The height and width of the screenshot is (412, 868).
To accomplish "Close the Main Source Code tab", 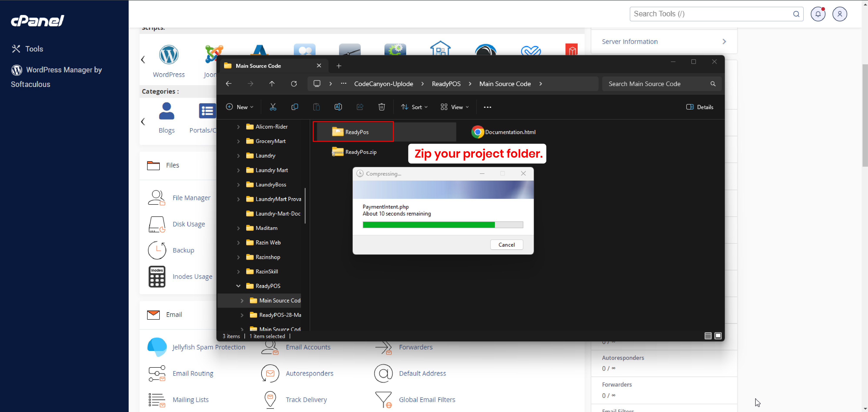I will (319, 66).
